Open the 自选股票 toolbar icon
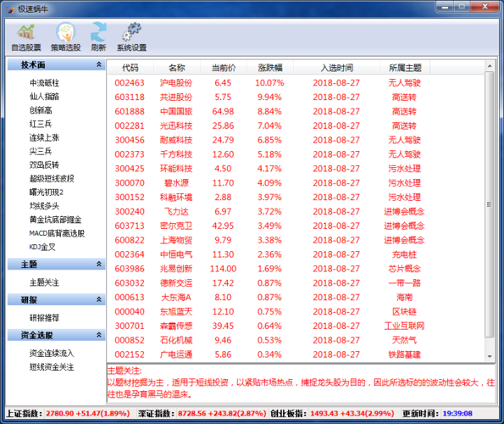Image resolution: width=504 pixels, height=424 pixels. click(x=26, y=31)
